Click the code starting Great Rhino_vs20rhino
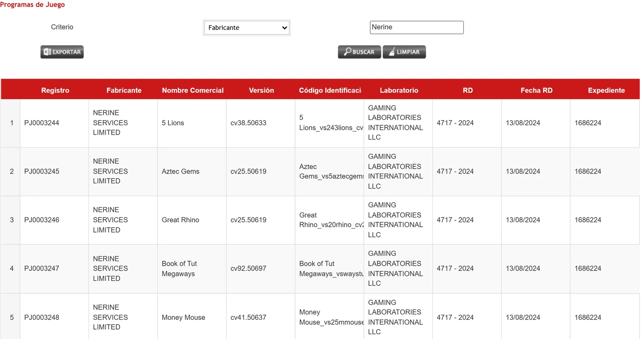Viewport: 644px width, 339px height. click(331, 220)
